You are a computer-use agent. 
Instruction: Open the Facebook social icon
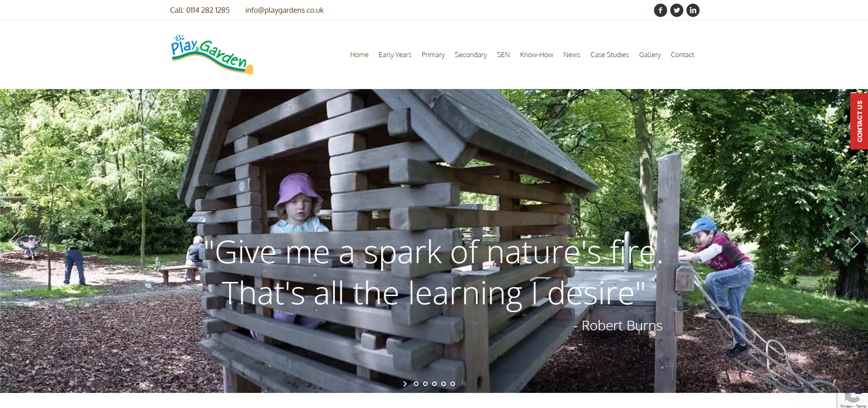[660, 10]
